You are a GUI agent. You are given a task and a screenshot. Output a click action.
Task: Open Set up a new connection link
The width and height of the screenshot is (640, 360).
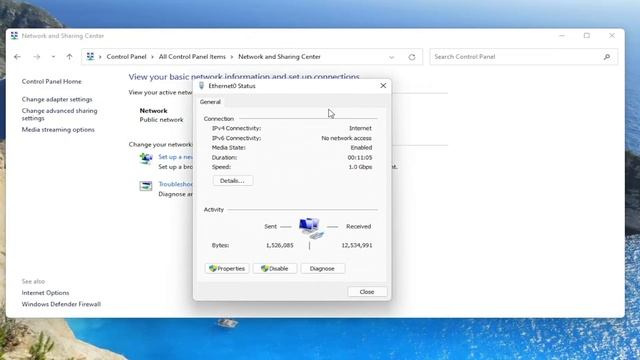176,157
